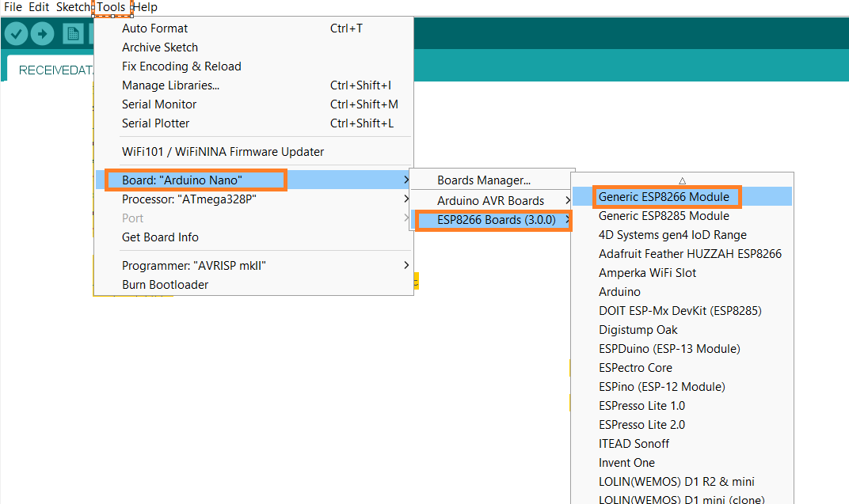
Task: Pick LOLIN(WEMOS) D1 R2 & mini board
Action: pyautogui.click(x=682, y=481)
